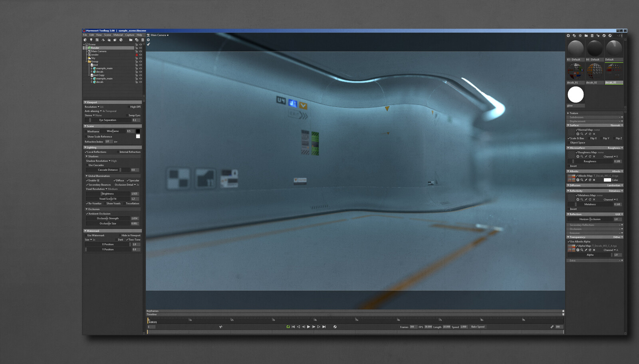Enable High DPI checkbox
Screen dimensions: 639x364
click(129, 107)
